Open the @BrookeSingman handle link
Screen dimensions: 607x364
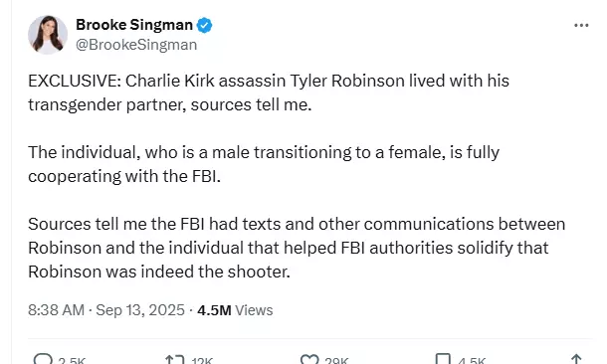tap(136, 45)
